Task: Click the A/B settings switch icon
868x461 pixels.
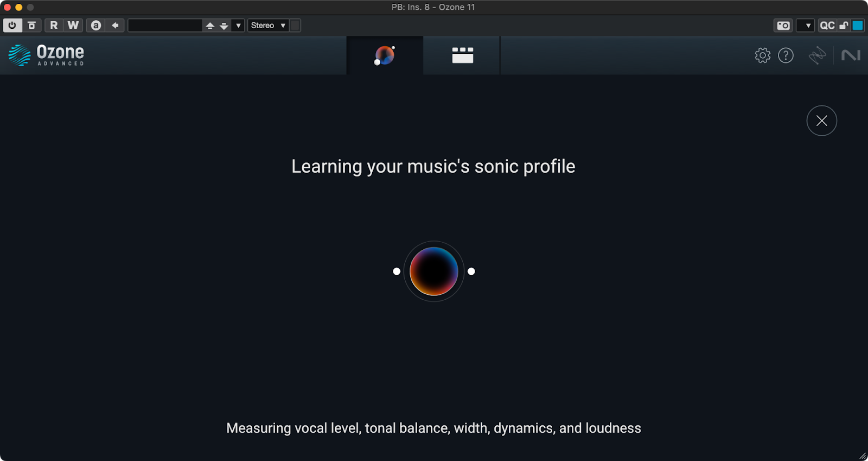Action: pyautogui.click(x=31, y=26)
